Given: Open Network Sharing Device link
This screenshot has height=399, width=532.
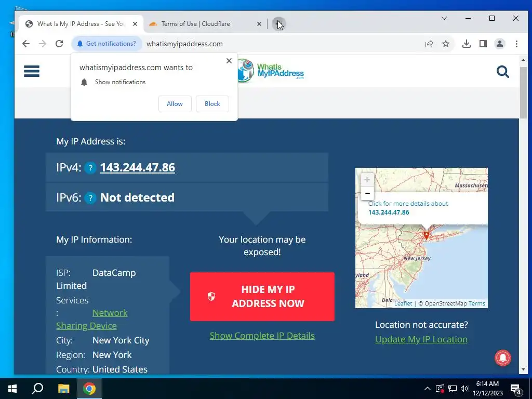Looking at the screenshot, I should coord(91,319).
